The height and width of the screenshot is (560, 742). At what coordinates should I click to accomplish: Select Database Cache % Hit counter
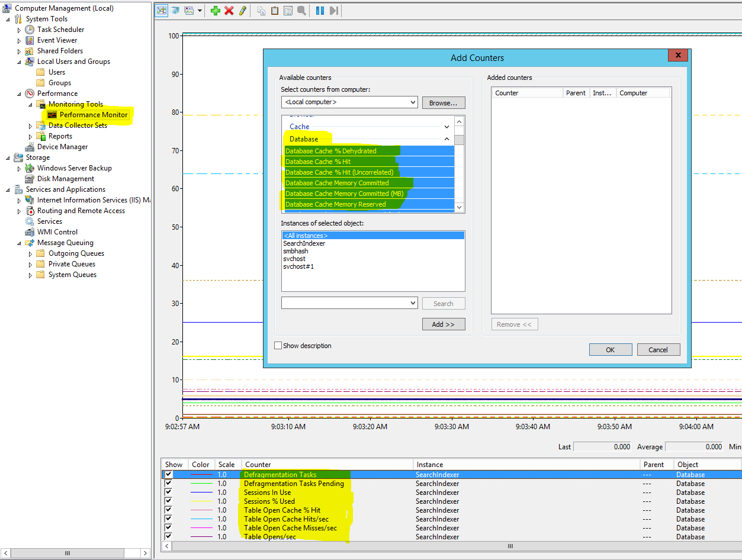pyautogui.click(x=318, y=162)
